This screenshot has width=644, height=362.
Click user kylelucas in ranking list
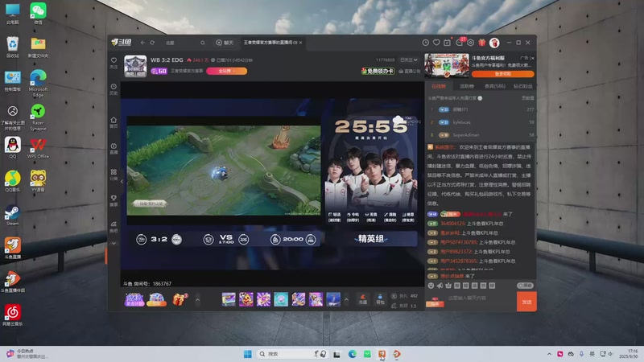click(461, 122)
